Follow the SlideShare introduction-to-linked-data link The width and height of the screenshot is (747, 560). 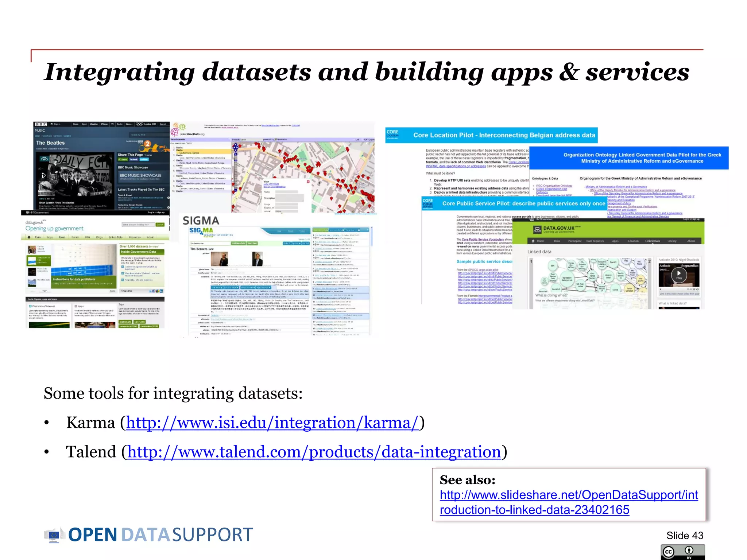(569, 495)
